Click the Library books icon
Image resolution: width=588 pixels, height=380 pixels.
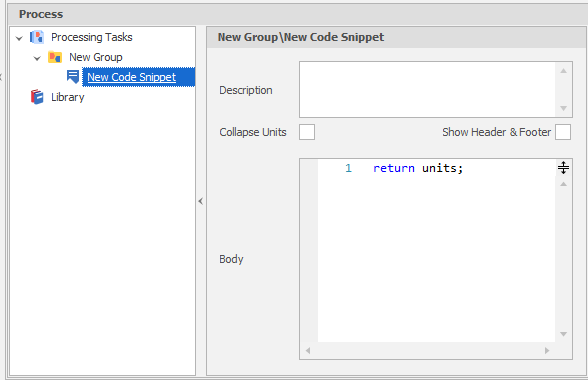(37, 97)
